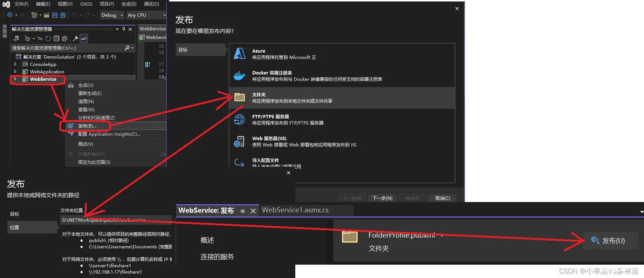Select the 位置 step in publish wizard

(x=33, y=227)
